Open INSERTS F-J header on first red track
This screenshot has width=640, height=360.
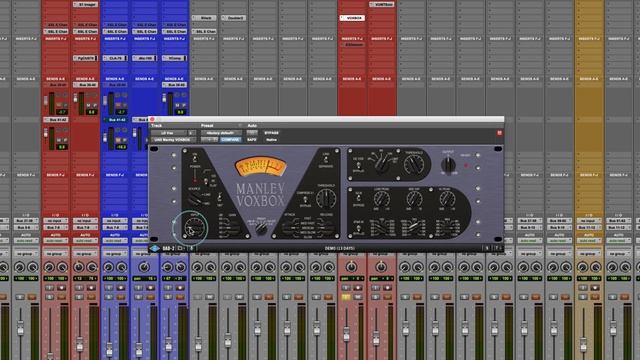click(x=56, y=39)
